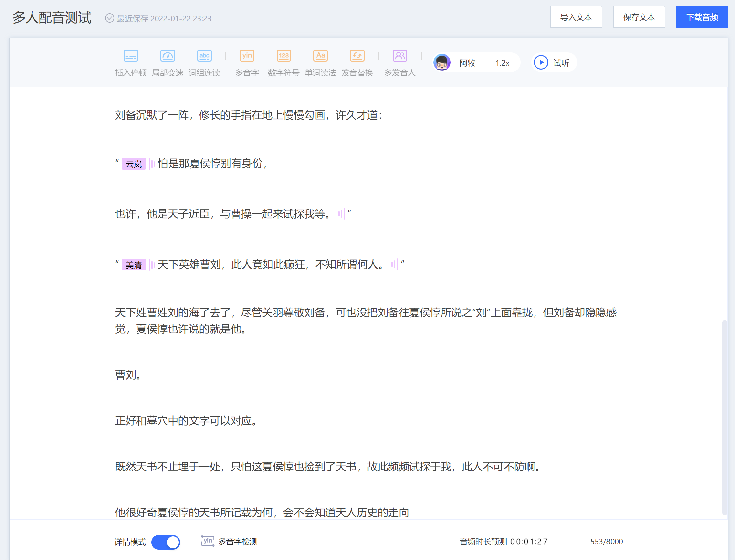Click the text 也许，他是天子近臣
The height and width of the screenshot is (560, 735).
223,214
